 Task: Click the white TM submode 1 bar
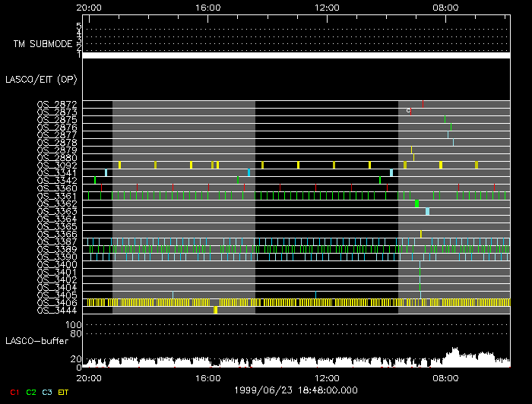point(296,55)
